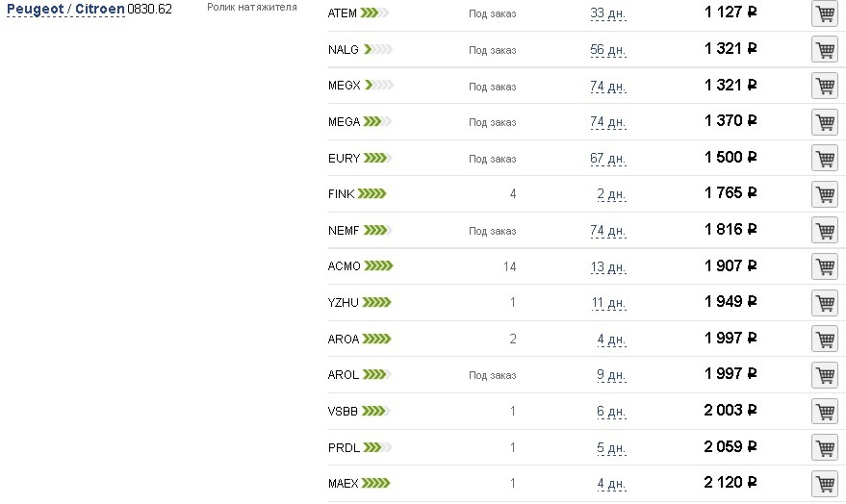Click the rating arrows next to NEMF
The width and height of the screenshot is (846, 504).
[377, 230]
